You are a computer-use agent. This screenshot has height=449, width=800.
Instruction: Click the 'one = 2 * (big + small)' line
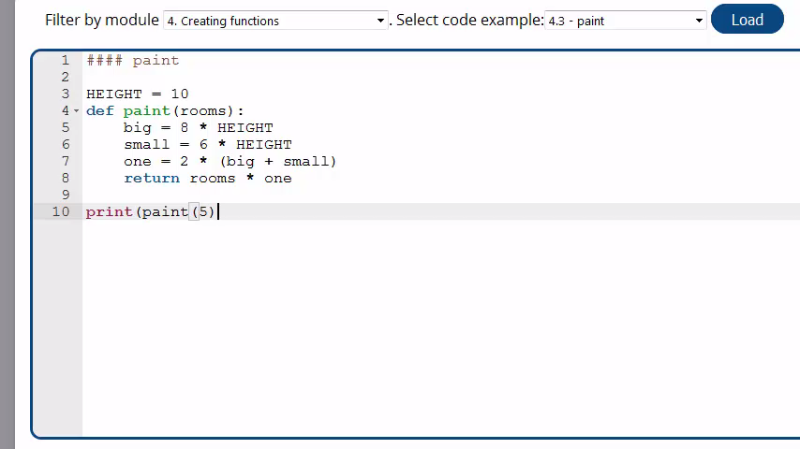click(230, 162)
